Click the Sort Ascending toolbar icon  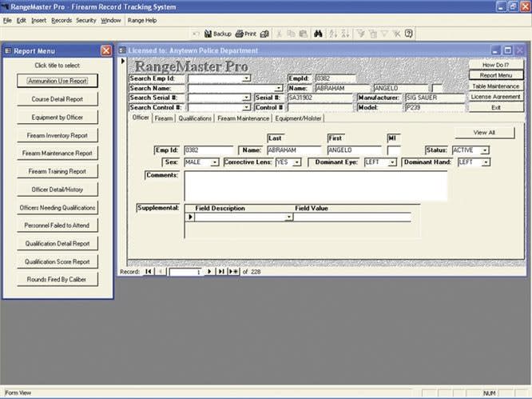[x=332, y=34]
